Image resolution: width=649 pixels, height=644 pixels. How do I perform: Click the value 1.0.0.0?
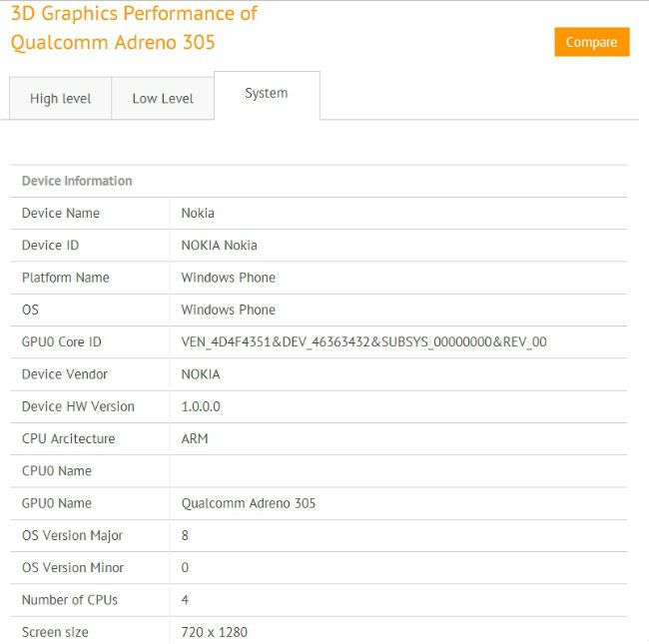click(201, 406)
